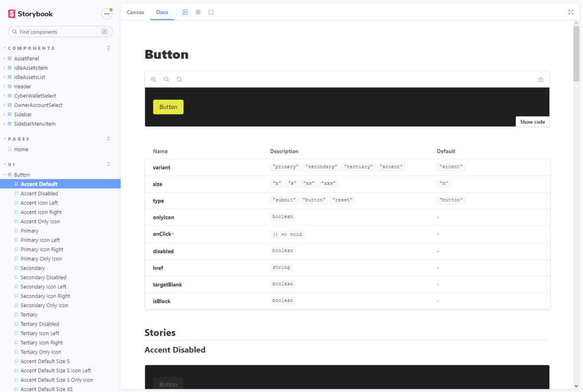Toggle the grid overlay toolbar icon

(x=198, y=12)
